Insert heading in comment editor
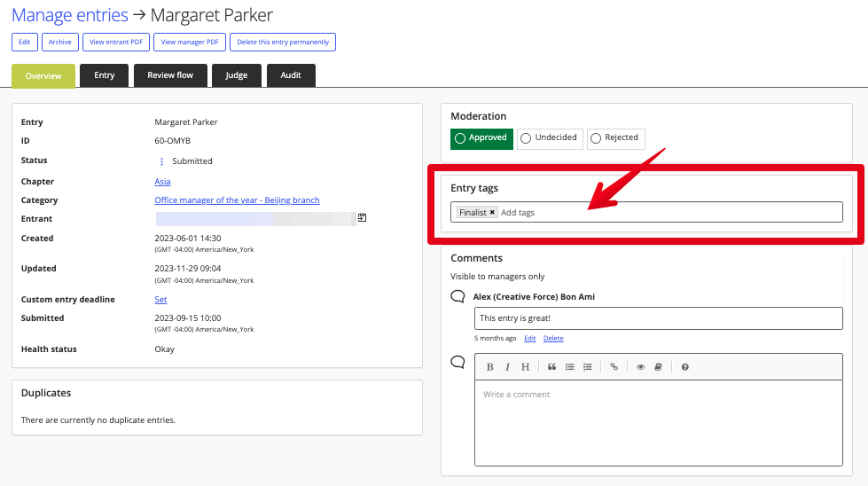This screenshot has width=868, height=486. pyautogui.click(x=526, y=367)
